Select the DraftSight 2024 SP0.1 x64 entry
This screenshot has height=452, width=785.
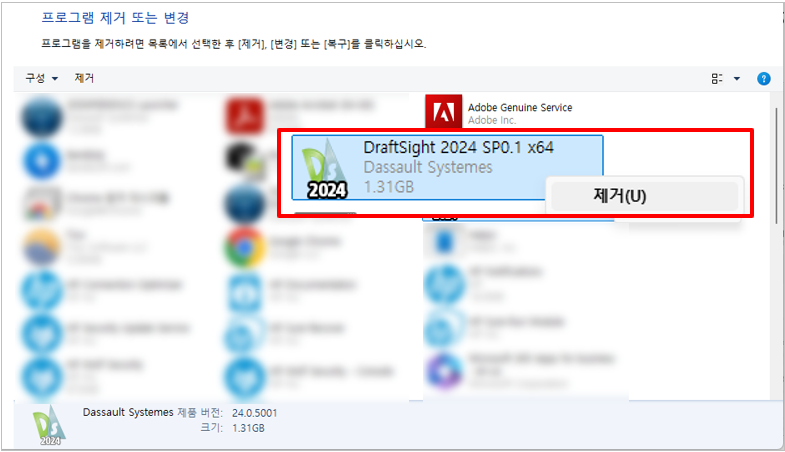pyautogui.click(x=447, y=167)
